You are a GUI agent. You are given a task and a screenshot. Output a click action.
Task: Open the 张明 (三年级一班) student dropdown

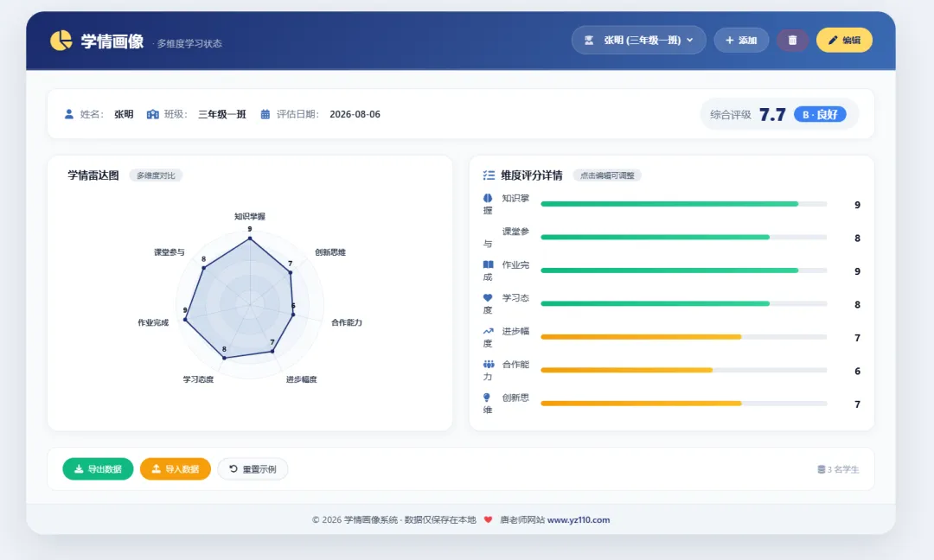638,40
